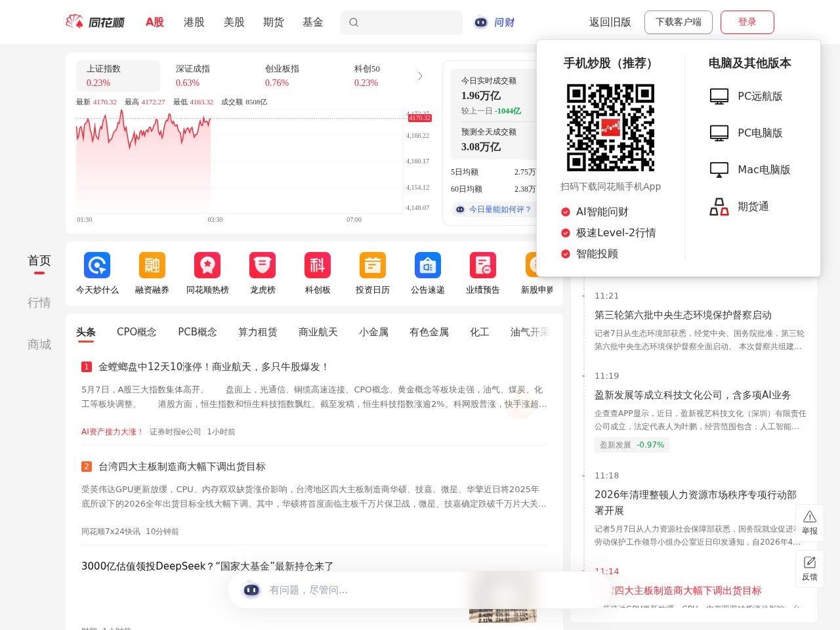Viewport: 840px width, 630px height.
Task: Open 公告速递 shortcut icon
Action: (428, 265)
